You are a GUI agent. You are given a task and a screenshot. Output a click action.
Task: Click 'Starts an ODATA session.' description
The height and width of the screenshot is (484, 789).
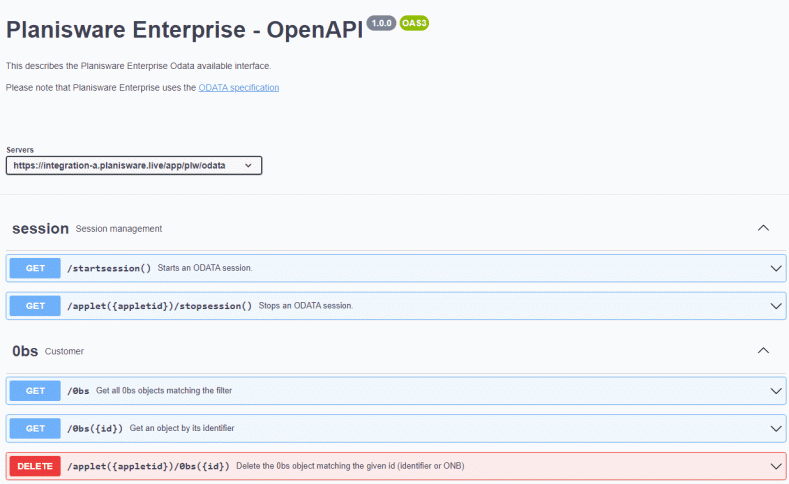coord(205,268)
